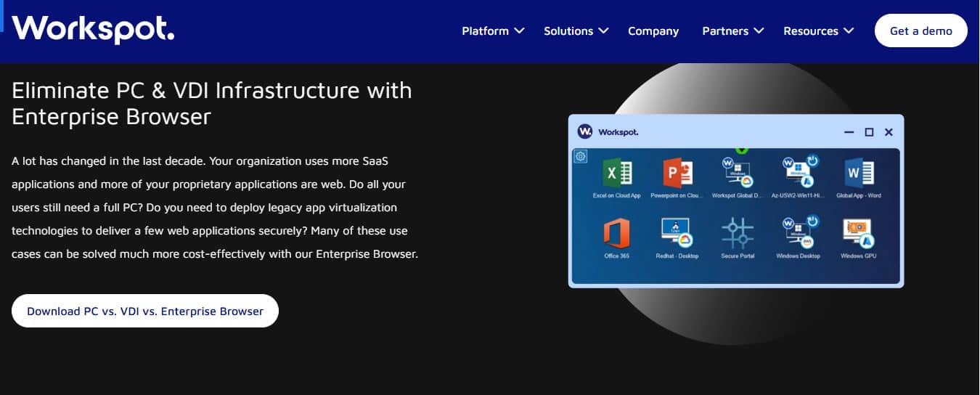Maximize the Workspot client window
This screenshot has width=980, height=395.
869,132
